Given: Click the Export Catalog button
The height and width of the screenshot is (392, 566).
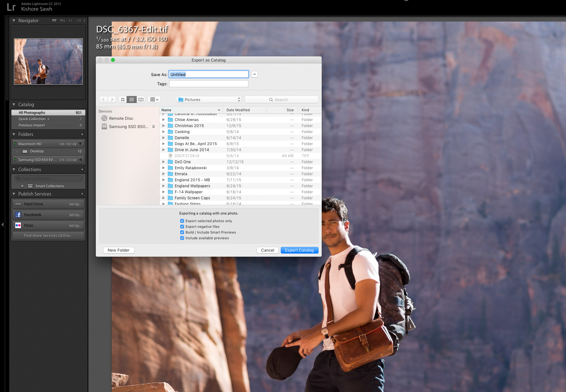Looking at the screenshot, I should click(x=299, y=250).
